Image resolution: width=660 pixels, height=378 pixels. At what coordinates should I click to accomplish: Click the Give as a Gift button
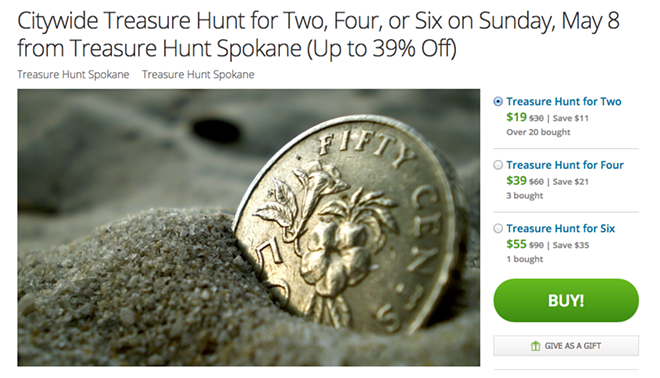point(566,346)
